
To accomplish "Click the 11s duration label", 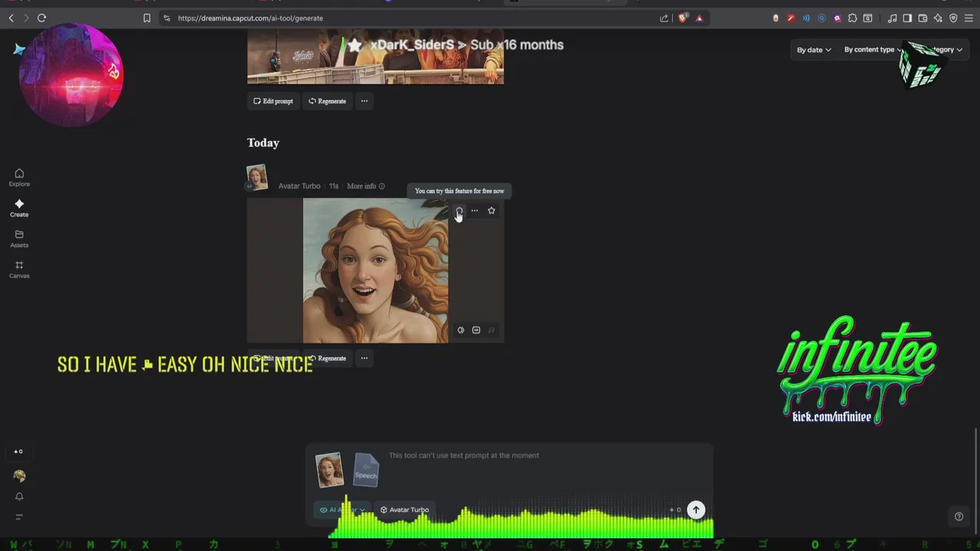I will [x=334, y=186].
